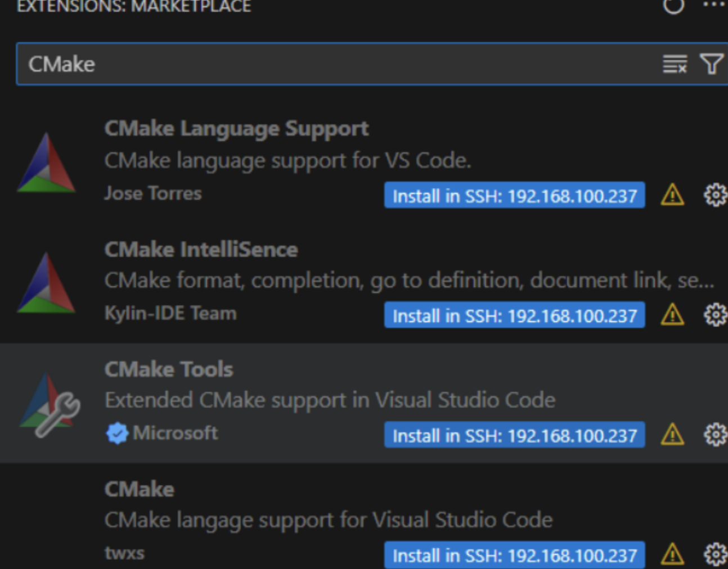The height and width of the screenshot is (569, 728).
Task: Click description 'CMake language support for VS Code.'
Action: coord(287,161)
